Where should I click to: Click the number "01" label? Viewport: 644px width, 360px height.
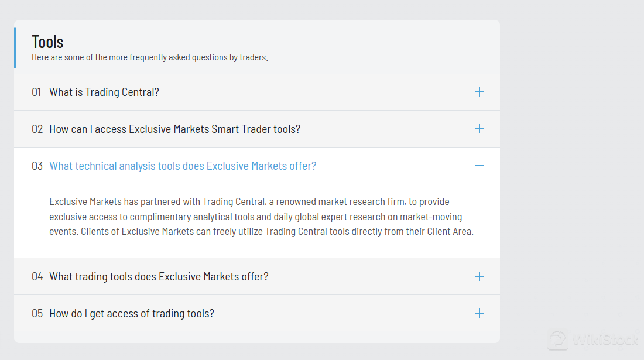tap(36, 92)
